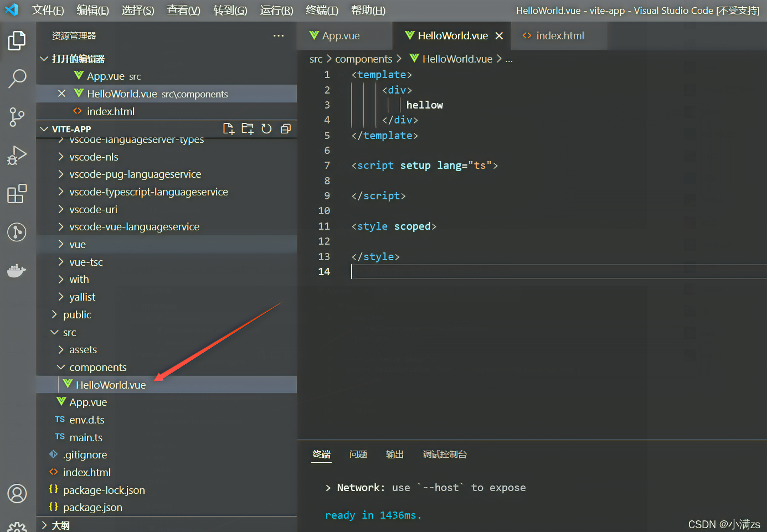This screenshot has height=532, width=767.
Task: Close the HelloWorld.vue editor tab
Action: pyautogui.click(x=499, y=36)
